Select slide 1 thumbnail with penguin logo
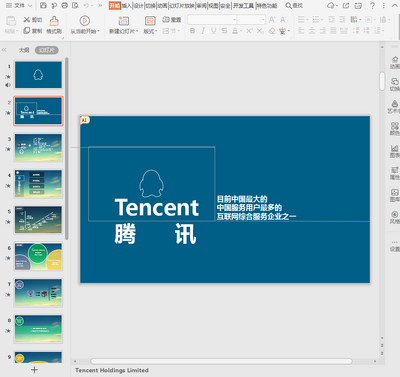Viewport: 400px width, 377px height. click(x=38, y=75)
